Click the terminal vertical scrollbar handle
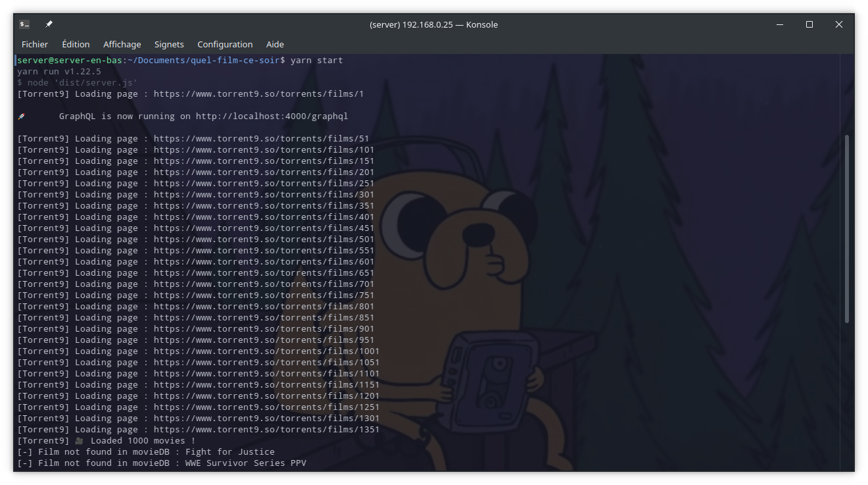Viewport: 868px width, 485px height. pyautogui.click(x=846, y=228)
